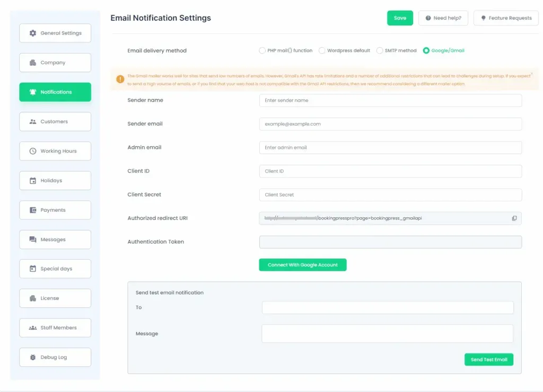Viewport: 543px width, 392px height.
Task: Click the Company building icon
Action: click(32, 63)
